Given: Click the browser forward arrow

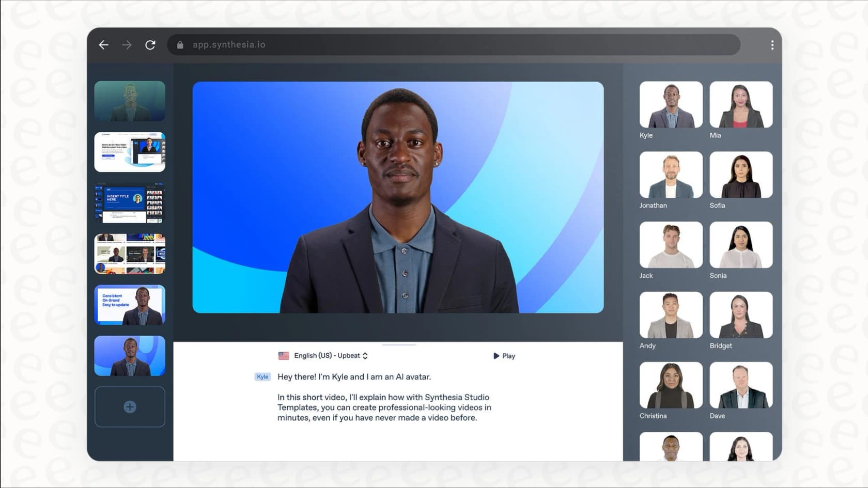Looking at the screenshot, I should [127, 45].
